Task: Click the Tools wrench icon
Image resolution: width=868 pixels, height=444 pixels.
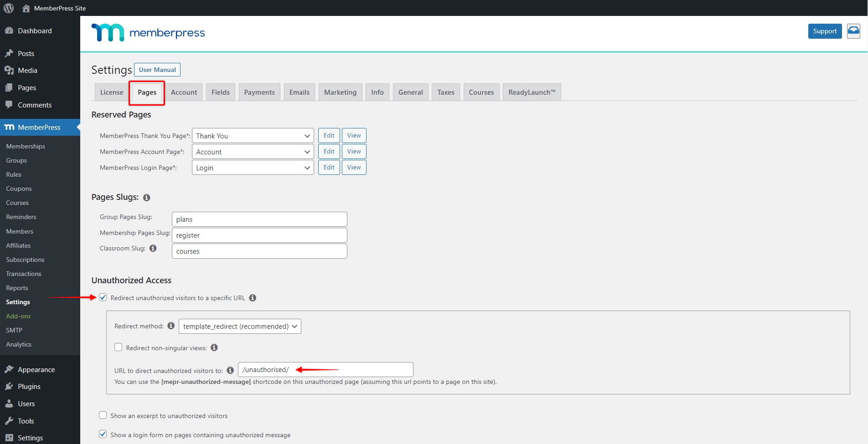Action: coord(9,421)
